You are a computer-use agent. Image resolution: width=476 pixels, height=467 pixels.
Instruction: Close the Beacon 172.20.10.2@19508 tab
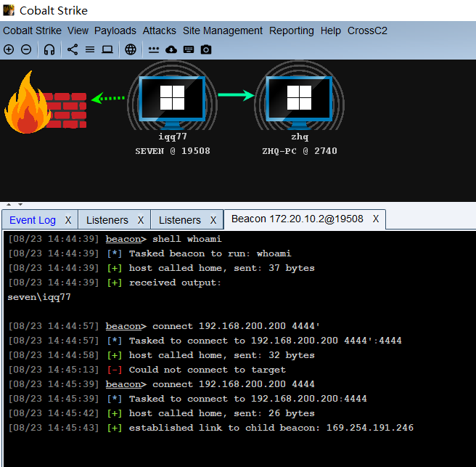(376, 219)
